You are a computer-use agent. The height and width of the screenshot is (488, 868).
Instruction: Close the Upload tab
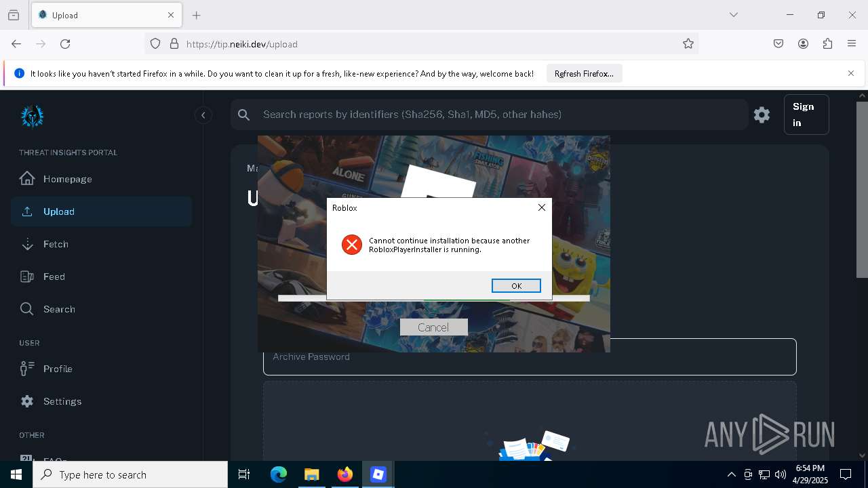(x=171, y=15)
